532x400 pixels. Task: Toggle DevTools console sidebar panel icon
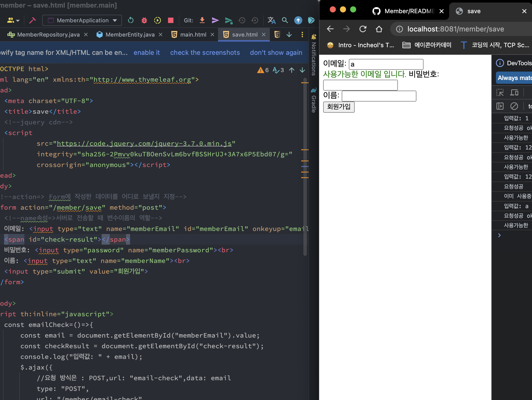[500, 106]
